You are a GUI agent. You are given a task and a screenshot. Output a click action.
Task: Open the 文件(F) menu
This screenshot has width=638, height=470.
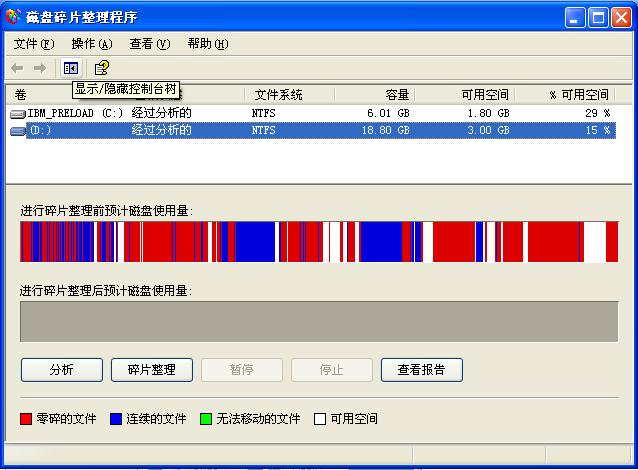point(33,44)
